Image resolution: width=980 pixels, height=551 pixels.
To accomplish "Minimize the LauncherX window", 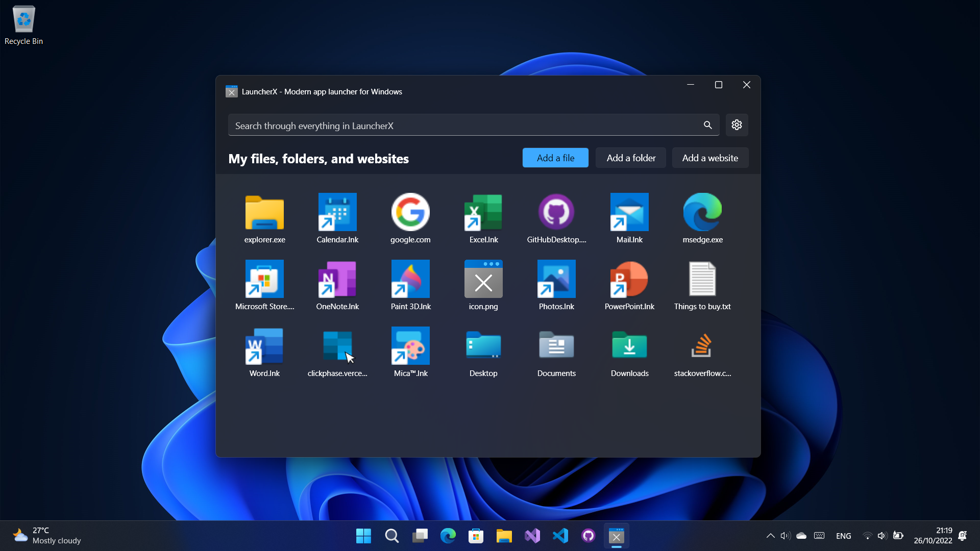I will click(691, 85).
